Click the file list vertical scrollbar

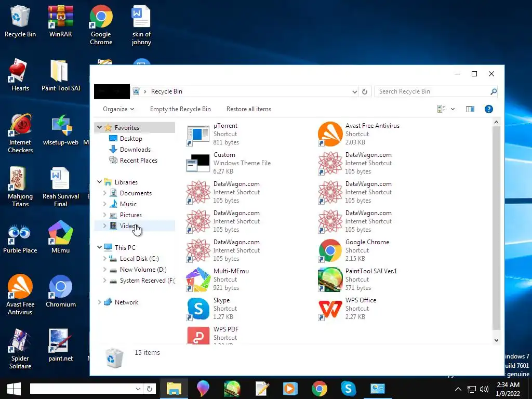tap(496, 228)
